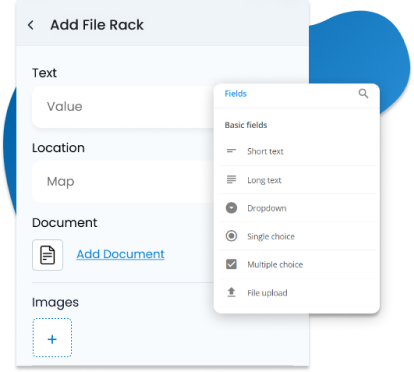Add the Multiple choice field label

tap(275, 265)
